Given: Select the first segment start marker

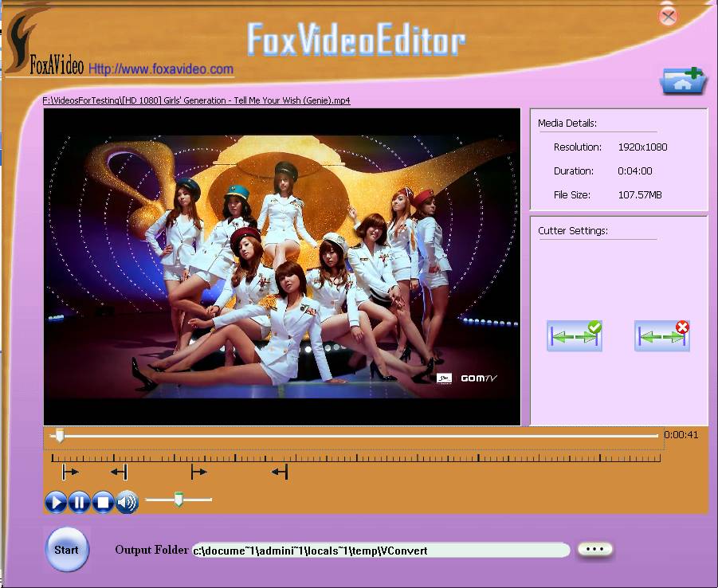Looking at the screenshot, I should pos(70,472).
